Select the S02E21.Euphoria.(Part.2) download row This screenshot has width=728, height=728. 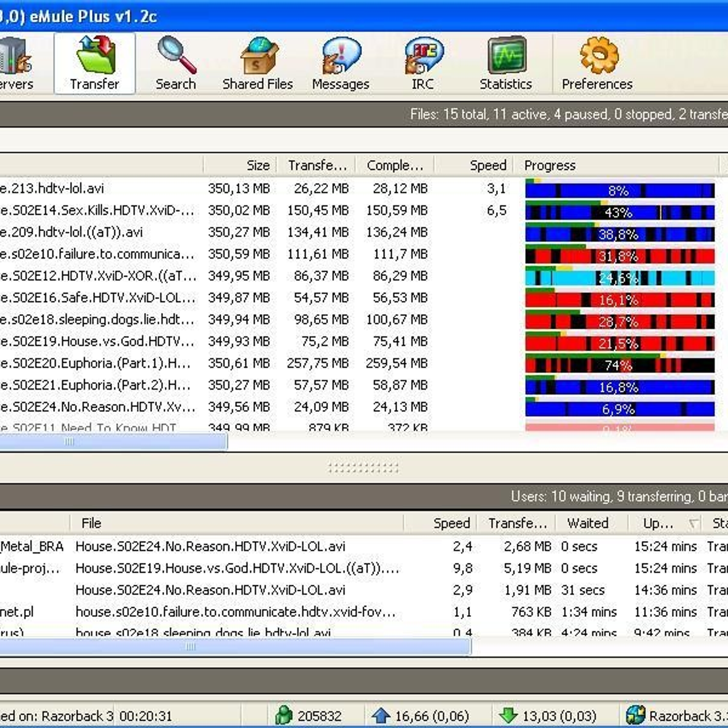364,385
